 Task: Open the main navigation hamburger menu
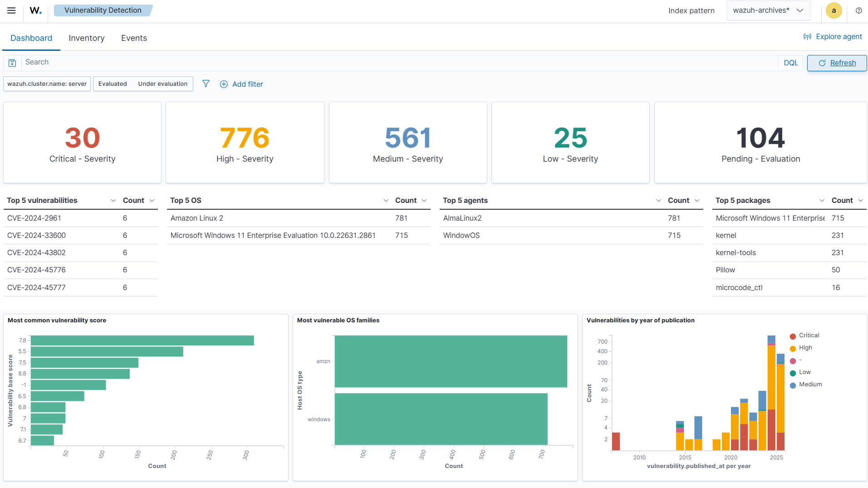(11, 10)
